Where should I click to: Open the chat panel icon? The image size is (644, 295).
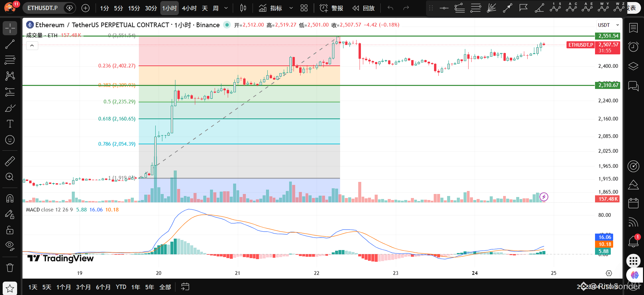coord(633,86)
